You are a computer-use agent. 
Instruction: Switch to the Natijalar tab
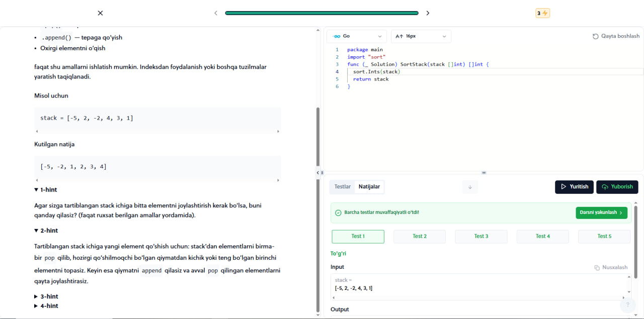369,187
